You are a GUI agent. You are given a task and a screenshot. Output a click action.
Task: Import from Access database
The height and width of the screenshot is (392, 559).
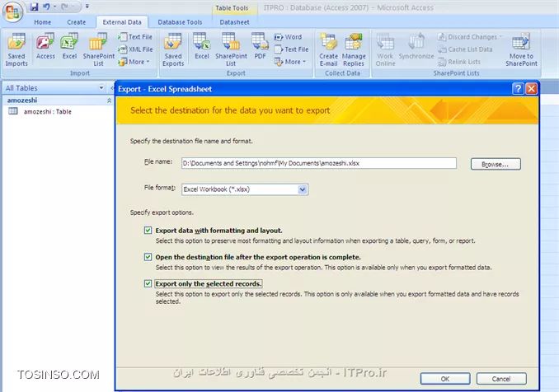click(x=45, y=46)
